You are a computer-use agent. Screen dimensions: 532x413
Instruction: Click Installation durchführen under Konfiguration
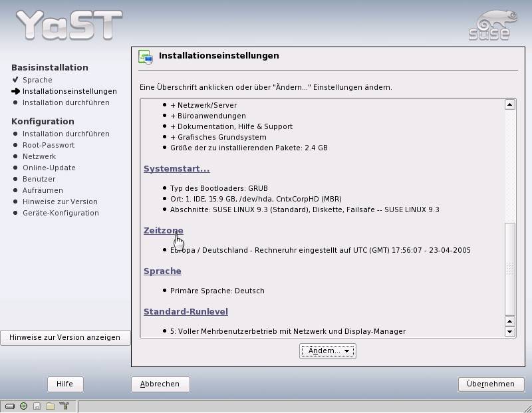click(66, 134)
